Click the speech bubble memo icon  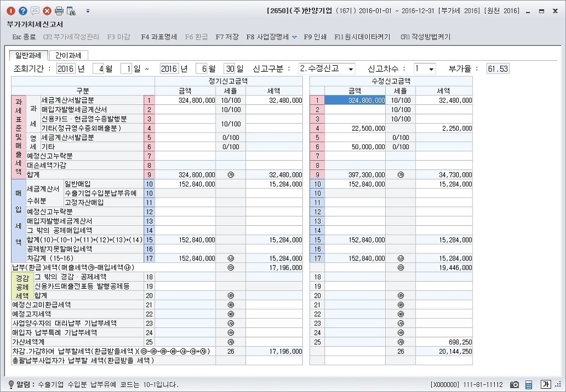coord(35,11)
